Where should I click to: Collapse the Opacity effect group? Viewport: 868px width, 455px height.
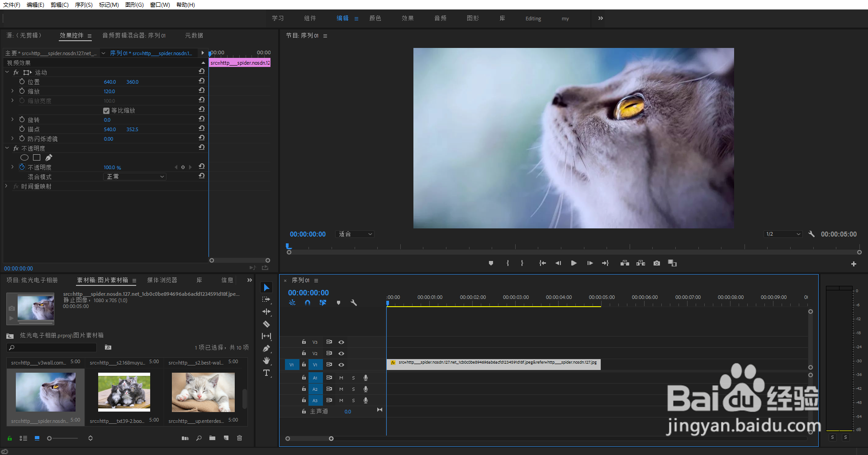[x=7, y=148]
